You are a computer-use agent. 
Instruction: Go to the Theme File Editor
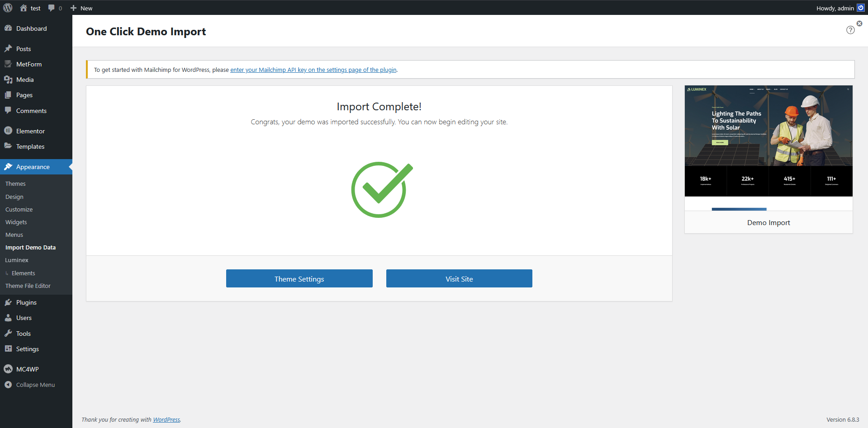point(28,286)
